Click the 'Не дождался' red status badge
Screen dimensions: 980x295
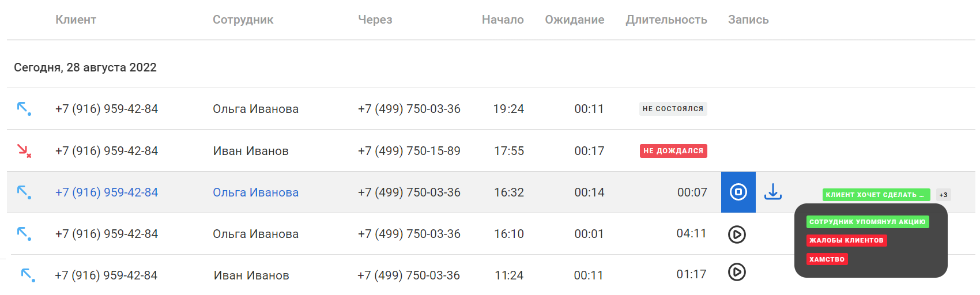pyautogui.click(x=673, y=151)
